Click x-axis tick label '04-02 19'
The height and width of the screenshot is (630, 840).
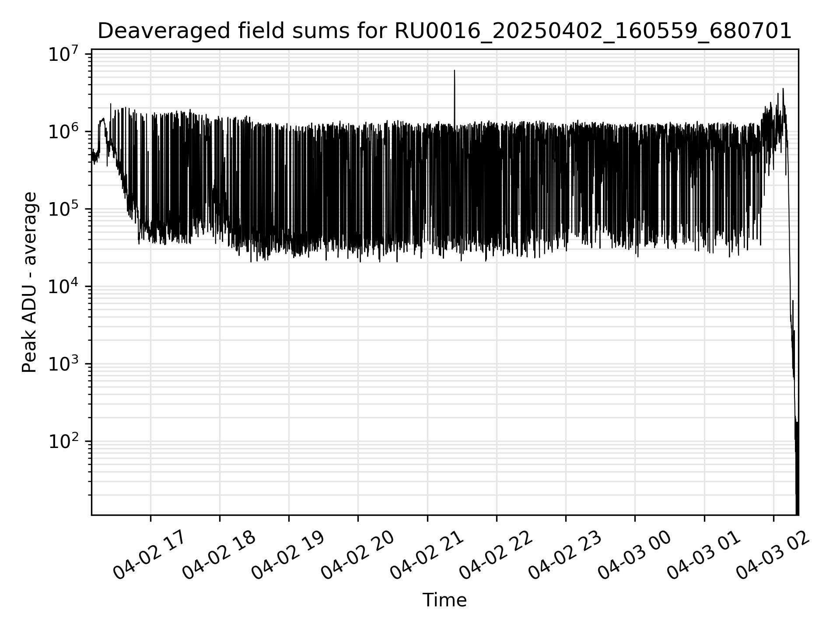point(288,556)
